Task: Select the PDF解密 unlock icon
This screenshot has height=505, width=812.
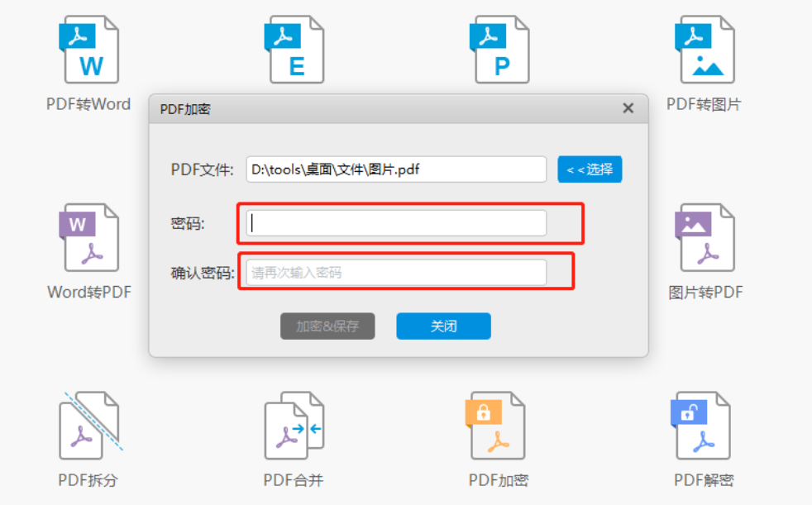Action: 701,426
